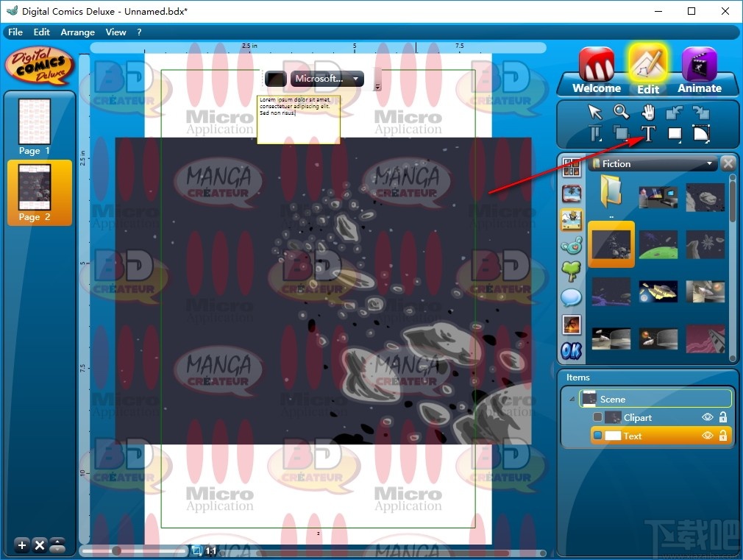The image size is (743, 560).
Task: Open the File menu
Action: 15,32
